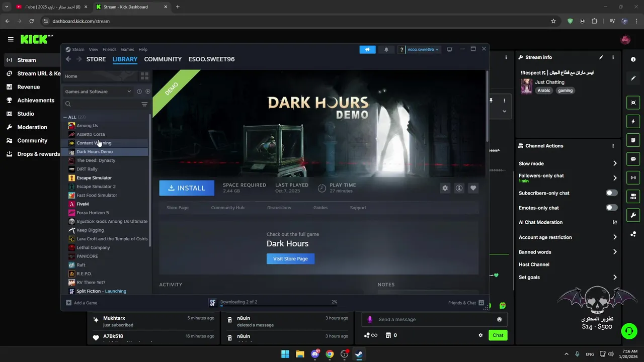Open Steam from Windows taskbar
The height and width of the screenshot is (362, 644).
[x=359, y=354]
